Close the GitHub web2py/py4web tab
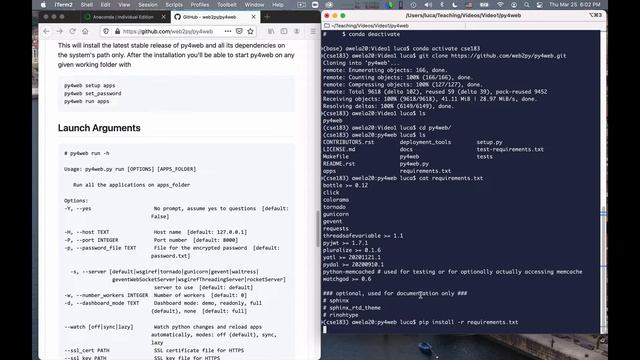Image resolution: width=640 pixels, height=360 pixels. click(x=253, y=17)
